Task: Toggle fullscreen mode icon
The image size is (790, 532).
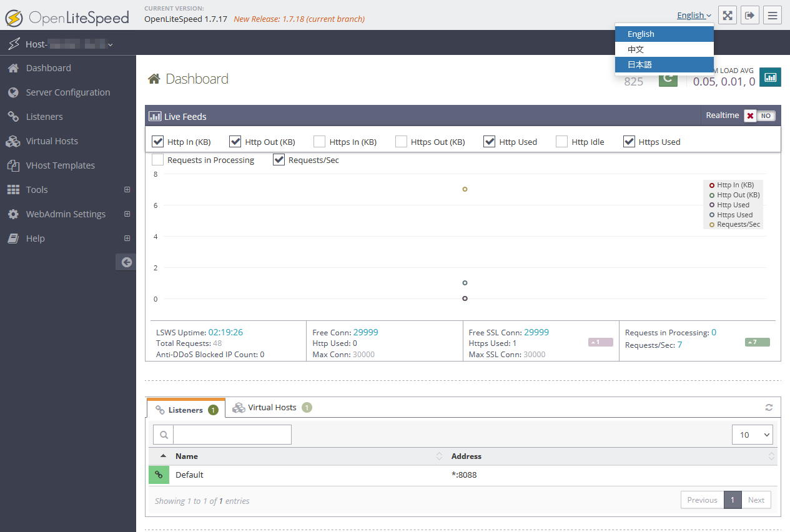Action: pos(728,16)
